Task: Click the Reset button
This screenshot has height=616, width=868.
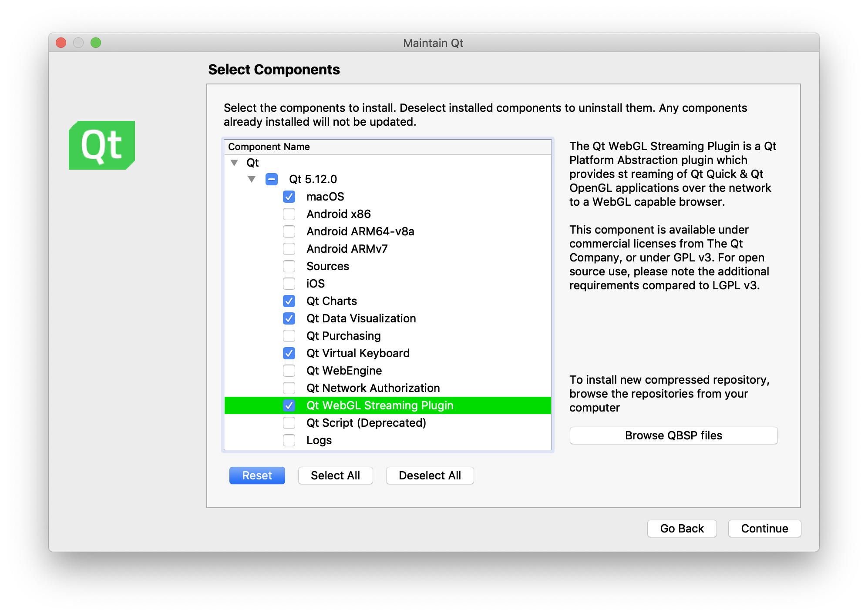Action: pyautogui.click(x=257, y=476)
